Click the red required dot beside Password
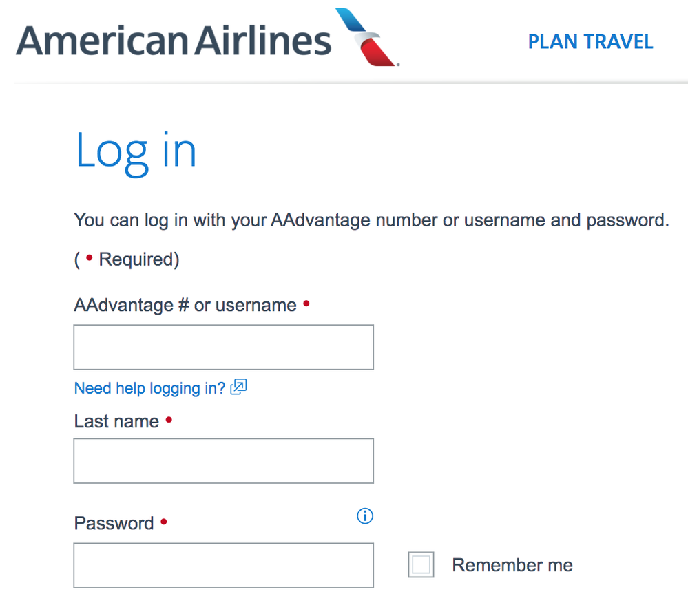The image size is (688, 616). pyautogui.click(x=164, y=522)
